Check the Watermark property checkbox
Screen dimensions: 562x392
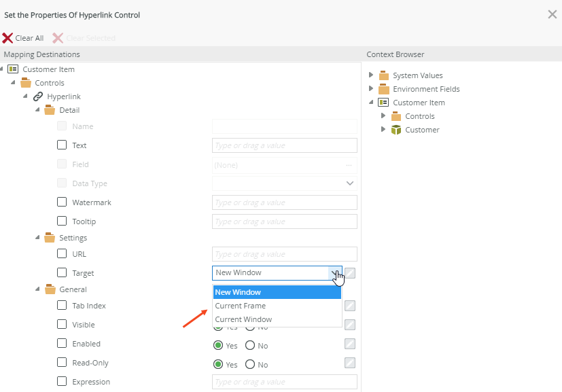click(x=62, y=202)
